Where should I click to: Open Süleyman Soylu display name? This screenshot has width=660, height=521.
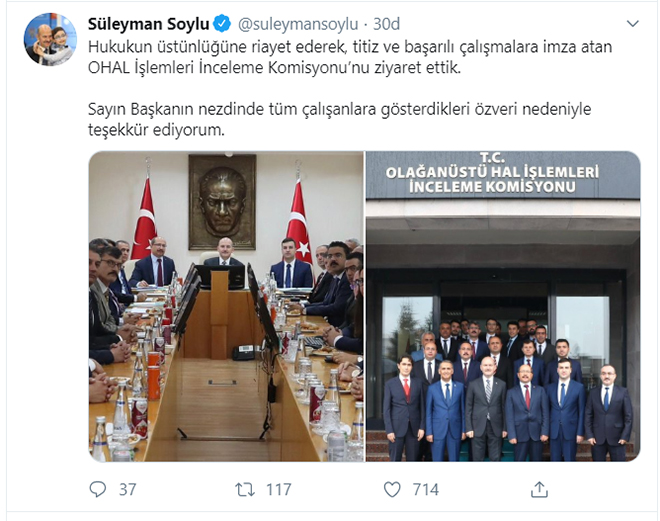(x=148, y=24)
